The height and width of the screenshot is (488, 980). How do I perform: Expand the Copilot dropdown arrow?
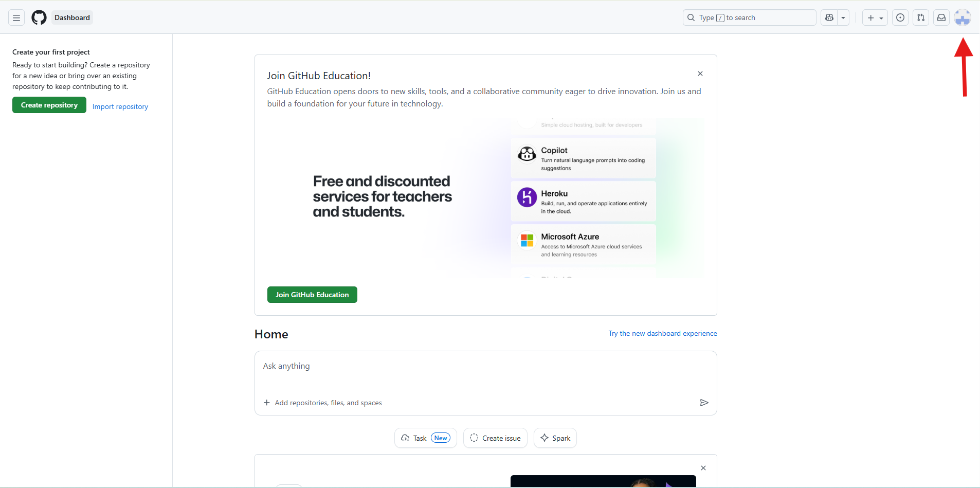[x=843, y=17]
